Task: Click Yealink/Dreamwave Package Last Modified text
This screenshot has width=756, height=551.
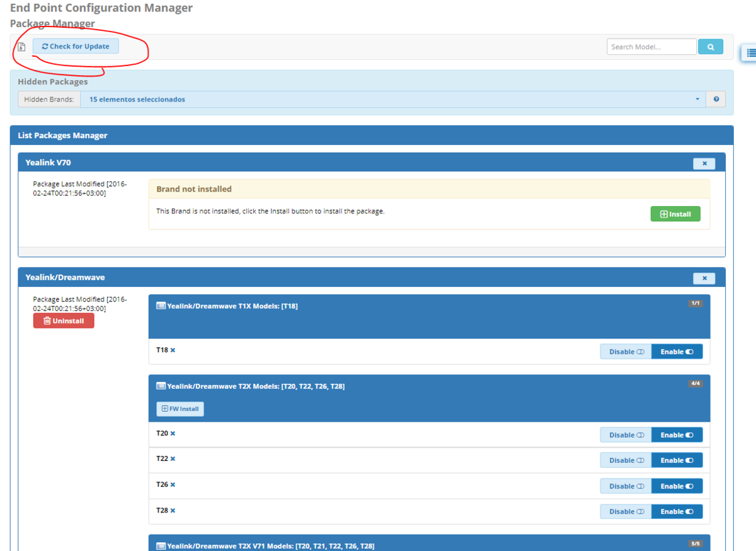Action: pyautogui.click(x=80, y=304)
